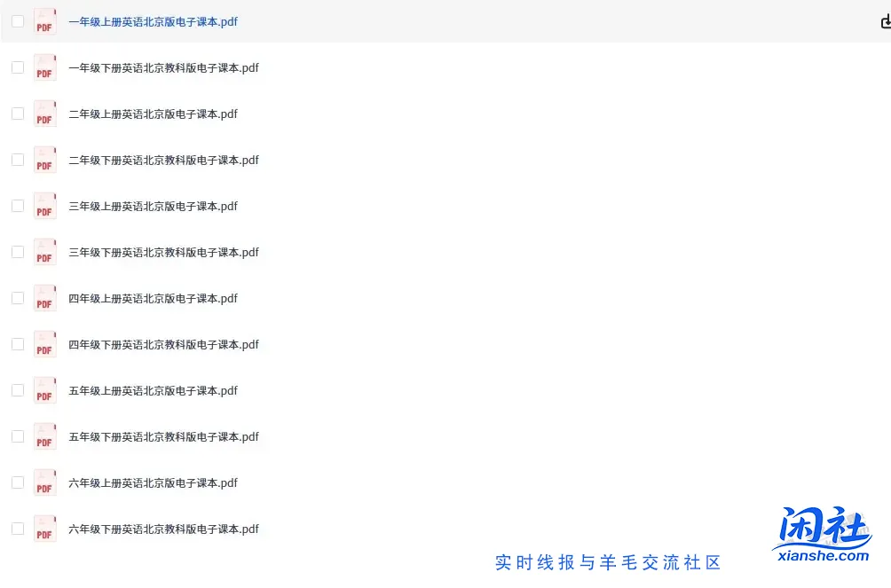The image size is (891, 588).
Task: Click the PDF icon for 三年级下册英语北京教科版电子课本
Action: (44, 252)
